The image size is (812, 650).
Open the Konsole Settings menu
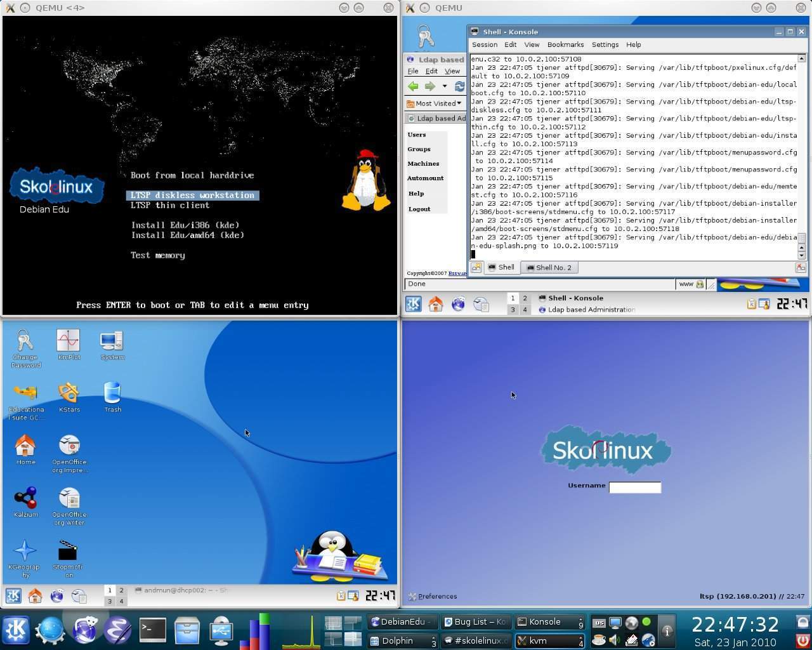[605, 44]
